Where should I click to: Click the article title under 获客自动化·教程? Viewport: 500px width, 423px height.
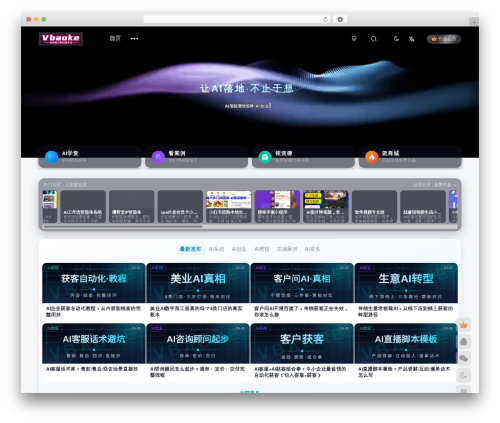tap(93, 311)
